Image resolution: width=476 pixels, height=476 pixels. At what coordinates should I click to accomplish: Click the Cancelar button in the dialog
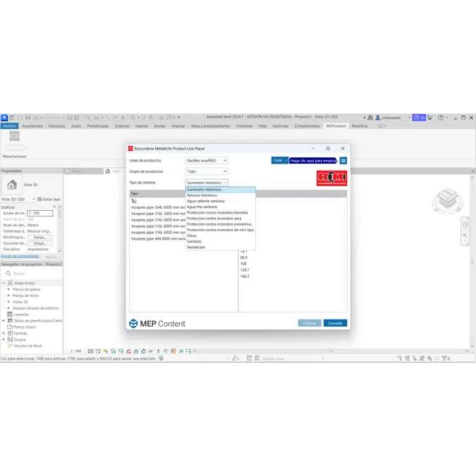coord(335,323)
